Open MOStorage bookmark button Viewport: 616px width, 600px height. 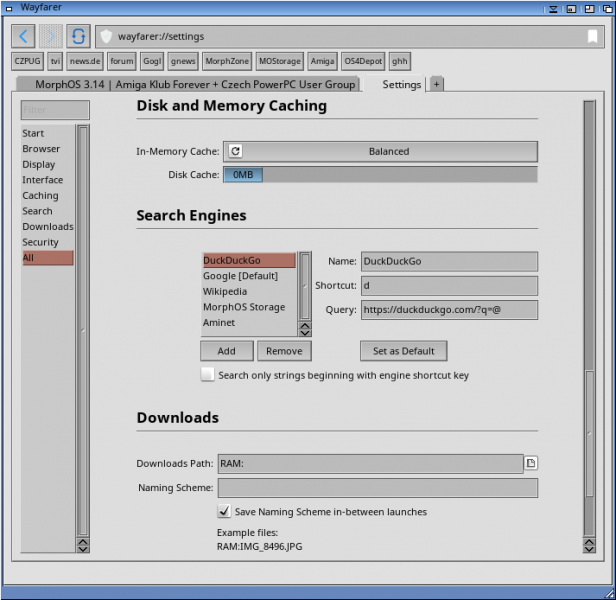click(280, 61)
